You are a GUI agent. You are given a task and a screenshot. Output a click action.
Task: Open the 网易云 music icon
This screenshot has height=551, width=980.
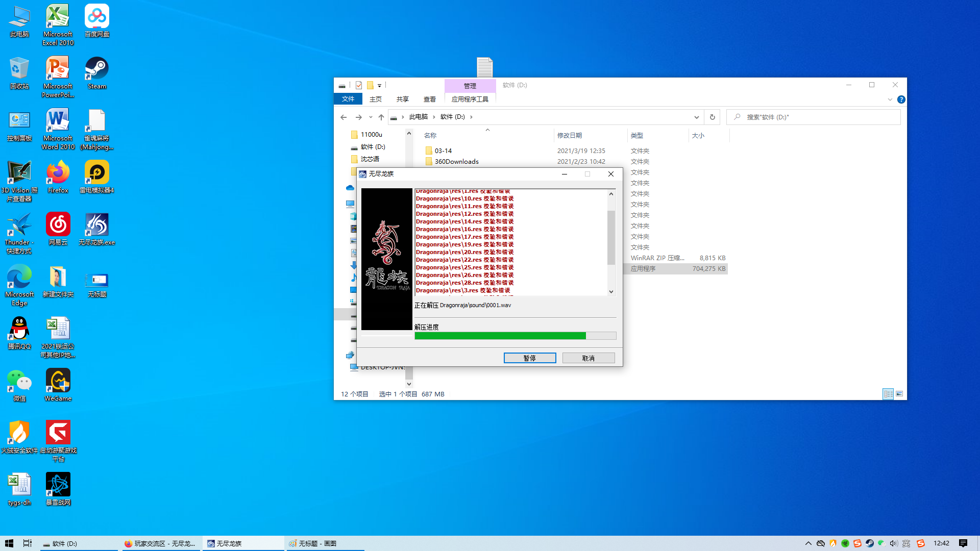click(x=58, y=230)
